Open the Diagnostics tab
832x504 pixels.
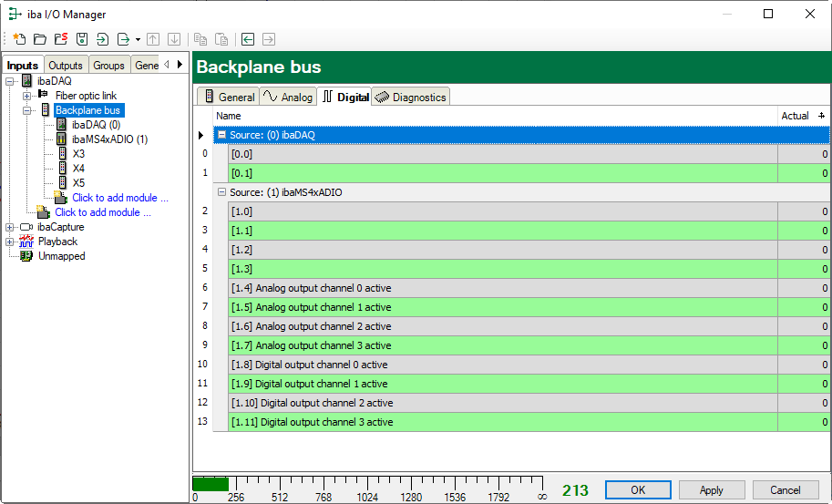coord(410,97)
